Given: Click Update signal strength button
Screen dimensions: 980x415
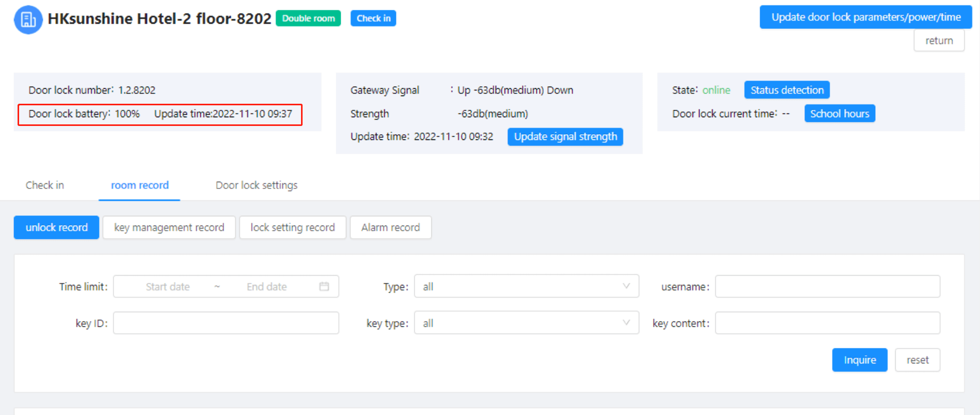Looking at the screenshot, I should (565, 137).
